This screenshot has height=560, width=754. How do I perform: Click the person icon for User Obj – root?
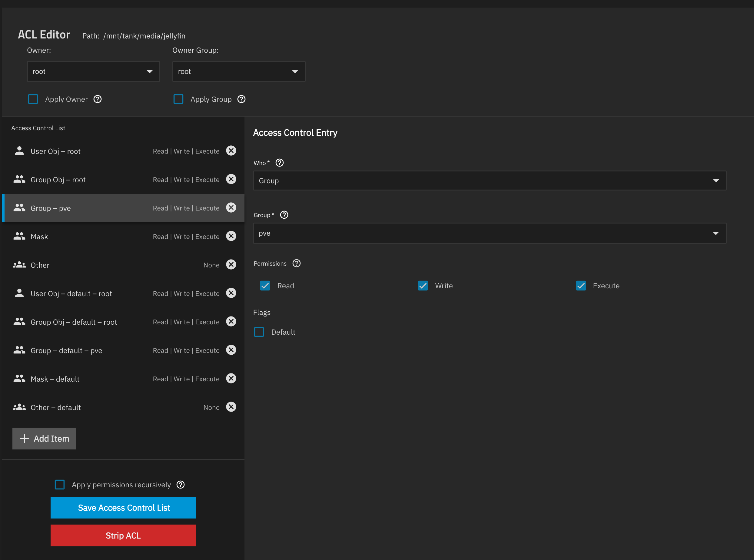19,151
